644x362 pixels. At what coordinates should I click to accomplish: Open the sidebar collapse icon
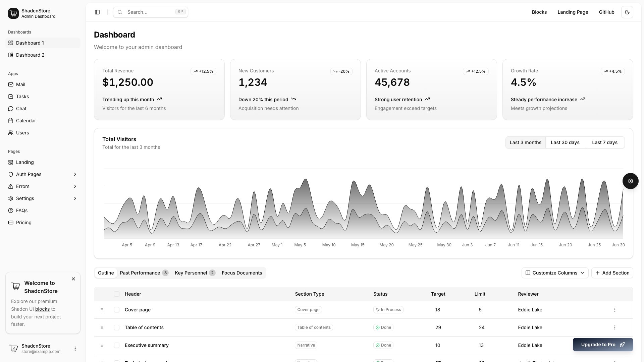coord(97,12)
